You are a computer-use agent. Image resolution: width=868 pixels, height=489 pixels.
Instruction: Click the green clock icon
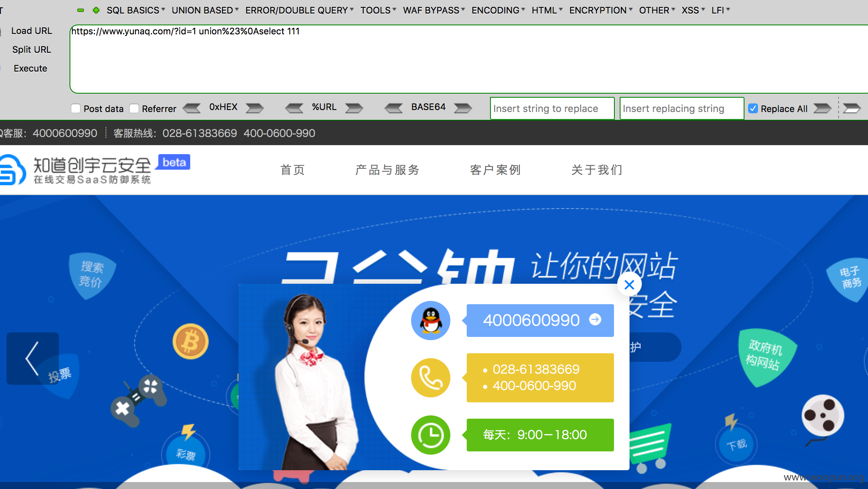(x=431, y=435)
